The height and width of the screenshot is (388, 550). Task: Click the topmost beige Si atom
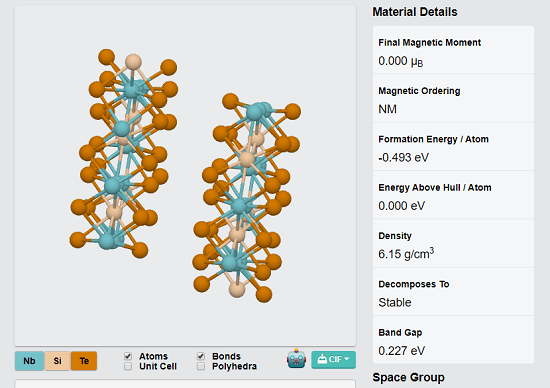coord(133,62)
